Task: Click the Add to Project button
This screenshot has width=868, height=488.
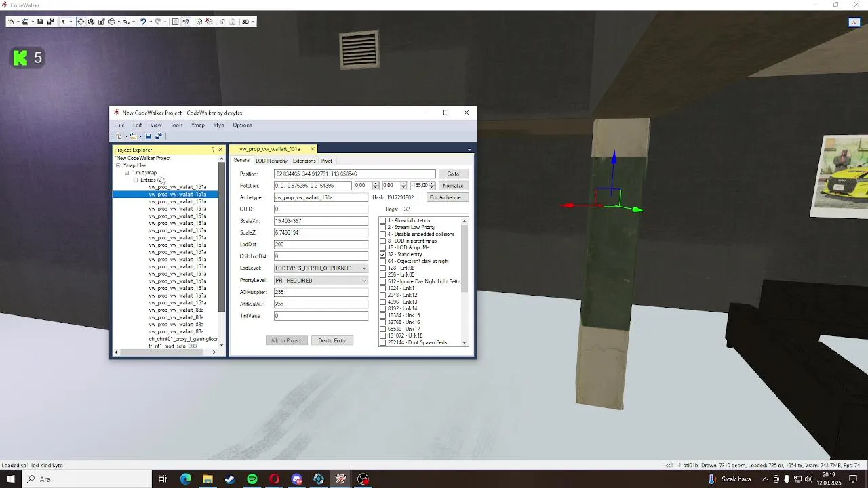Action: [x=286, y=341]
